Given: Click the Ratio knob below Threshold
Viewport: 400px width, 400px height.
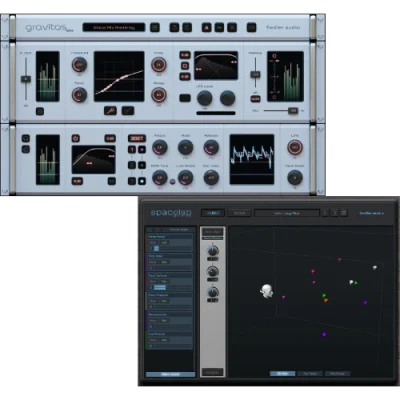Looking at the screenshot, I should click(x=80, y=95).
